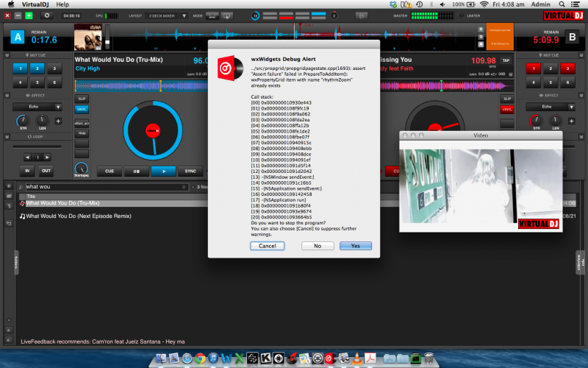
Task: Click the green plus maximize button in VirtualDJ toolbar
Action: (29, 15)
